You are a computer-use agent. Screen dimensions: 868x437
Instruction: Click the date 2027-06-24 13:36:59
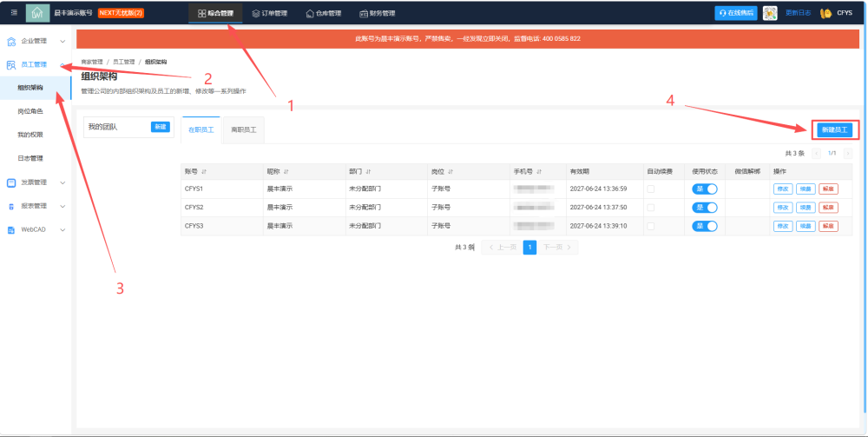pyautogui.click(x=598, y=189)
